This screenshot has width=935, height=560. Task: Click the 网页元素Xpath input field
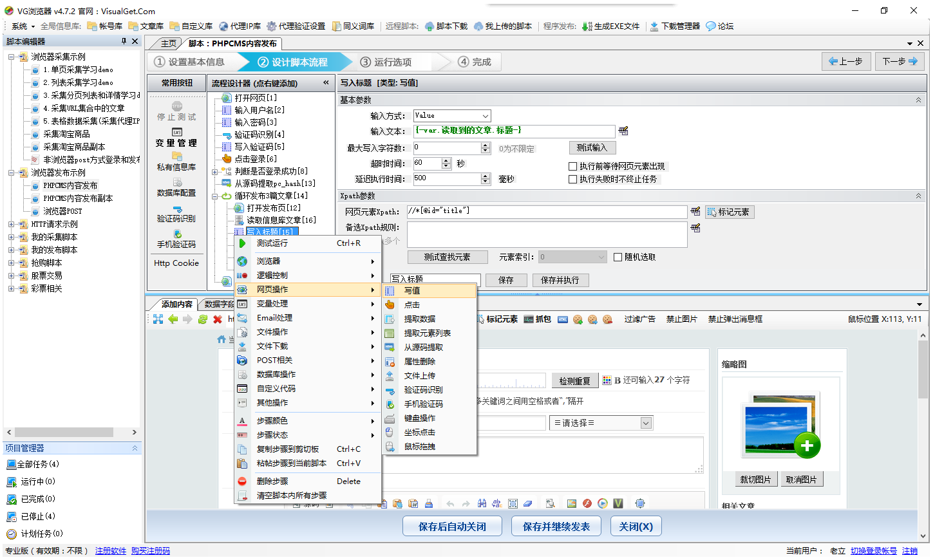547,211
